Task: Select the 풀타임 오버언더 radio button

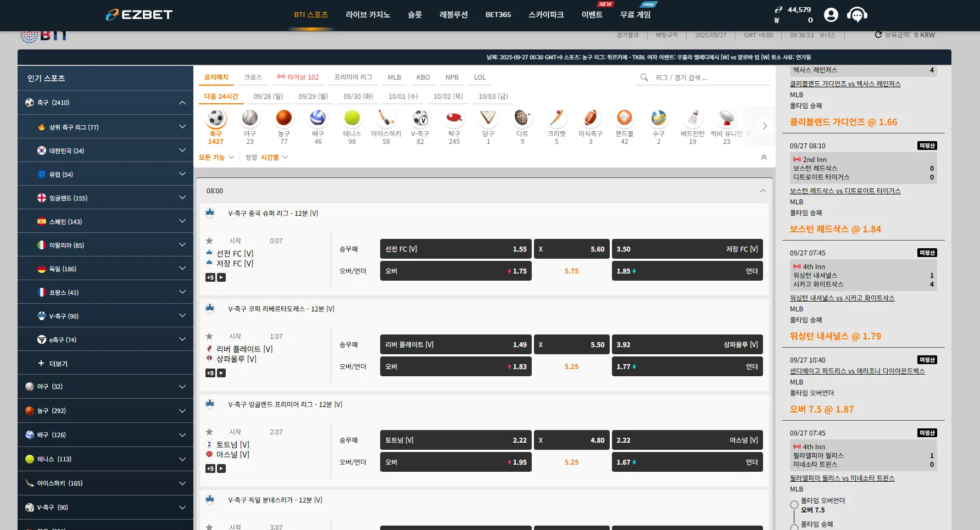Action: point(794,505)
